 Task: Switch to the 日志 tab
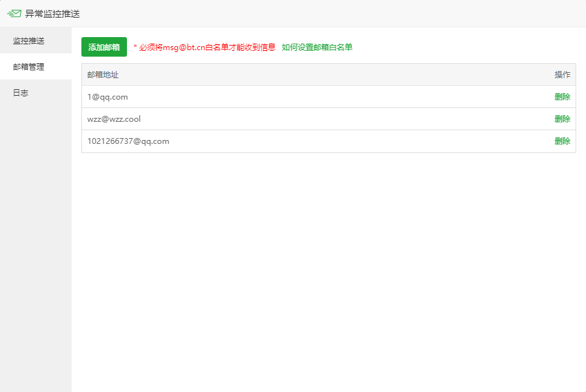(36, 92)
